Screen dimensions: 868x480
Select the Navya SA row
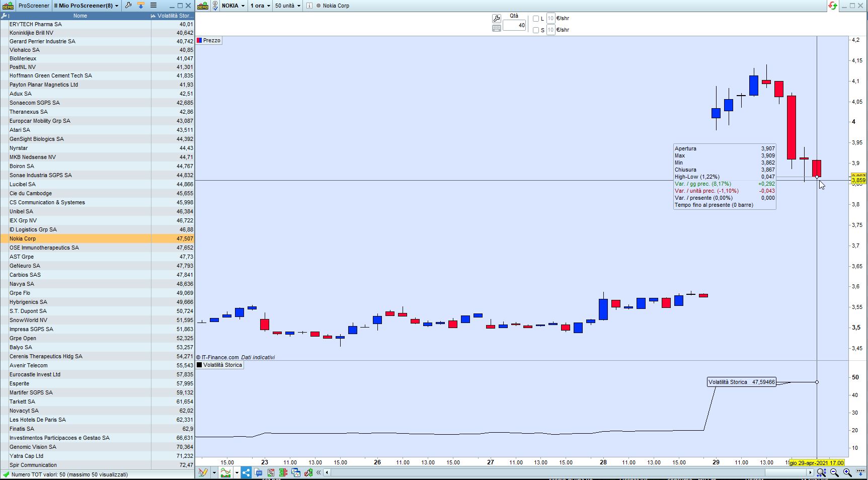coord(97,284)
